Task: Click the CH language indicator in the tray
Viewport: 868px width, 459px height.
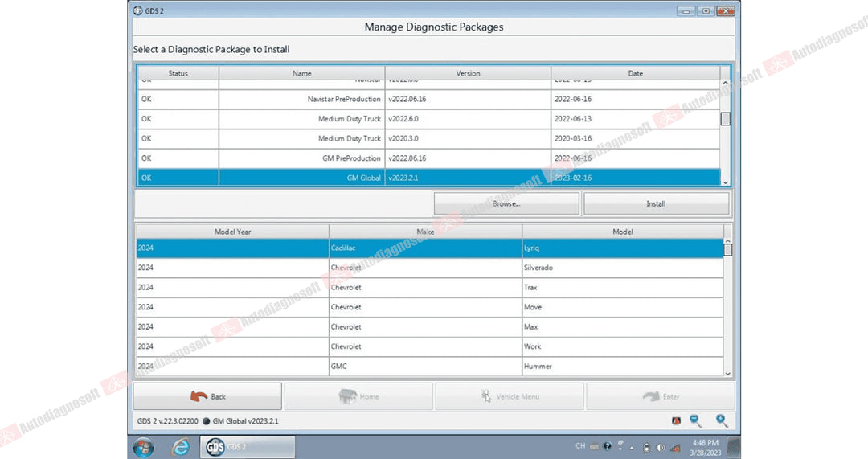Action: pos(580,445)
